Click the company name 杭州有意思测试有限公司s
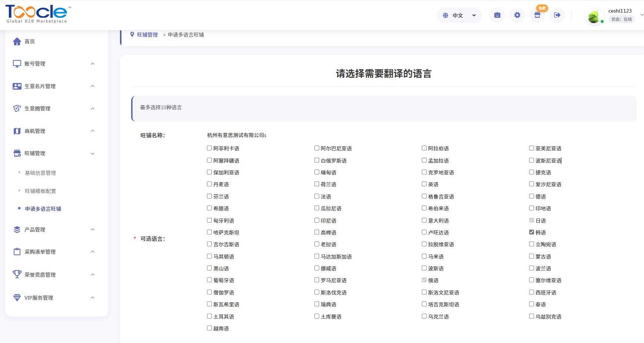The height and width of the screenshot is (343, 644). tap(237, 135)
